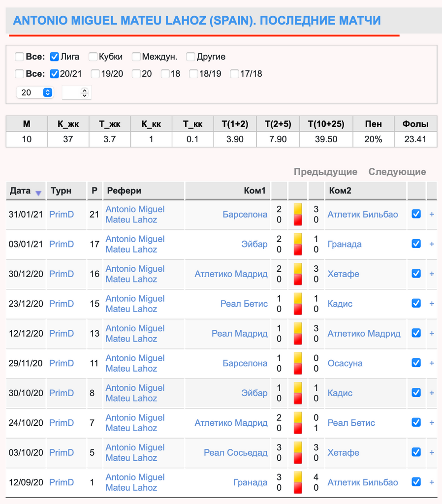This screenshot has height=504, width=442.
Task: Click the card icon in Реал Бетис–Кадис row
Action: 298,304
